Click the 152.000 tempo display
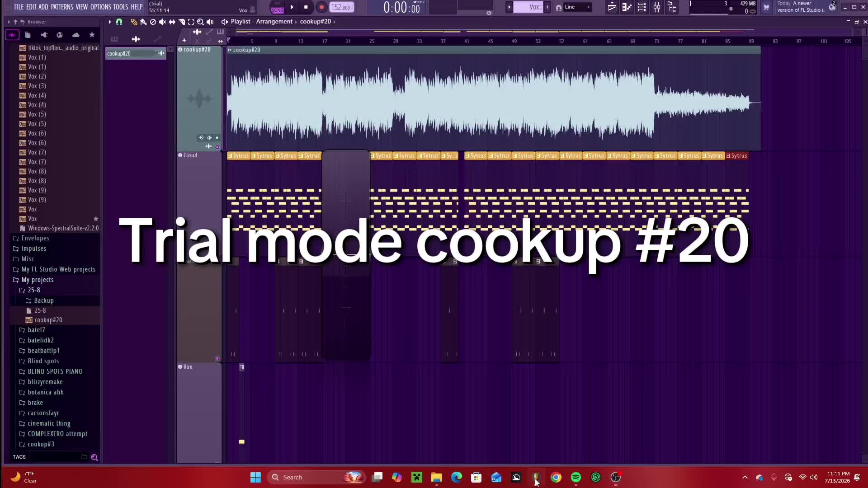 pos(341,7)
